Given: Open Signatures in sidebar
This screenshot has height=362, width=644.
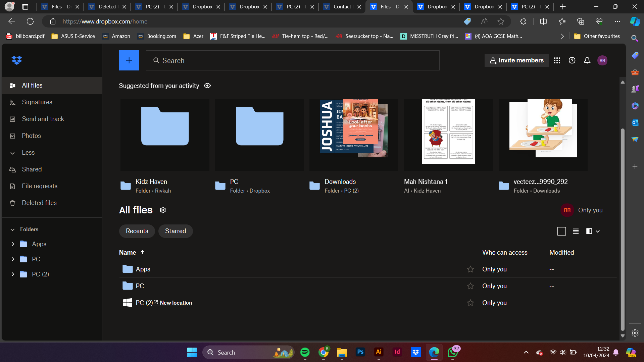Looking at the screenshot, I should (52, 102).
